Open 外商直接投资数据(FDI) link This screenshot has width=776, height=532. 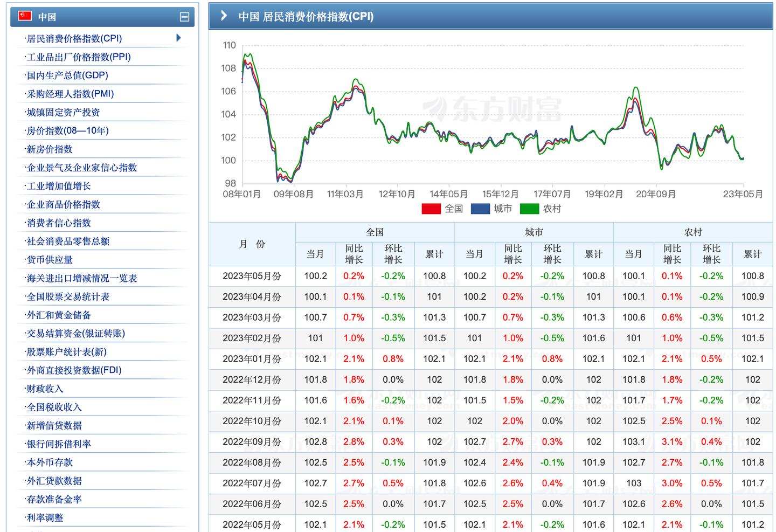(74, 370)
